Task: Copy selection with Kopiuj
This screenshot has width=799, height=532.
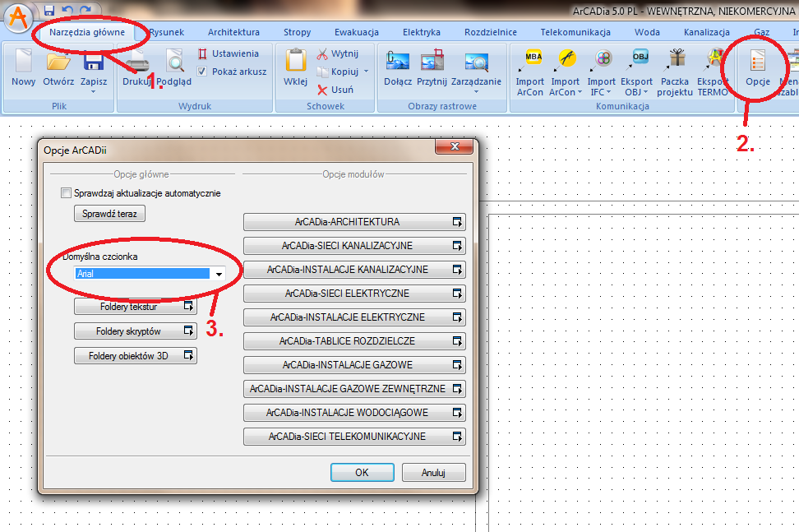Action: [338, 72]
